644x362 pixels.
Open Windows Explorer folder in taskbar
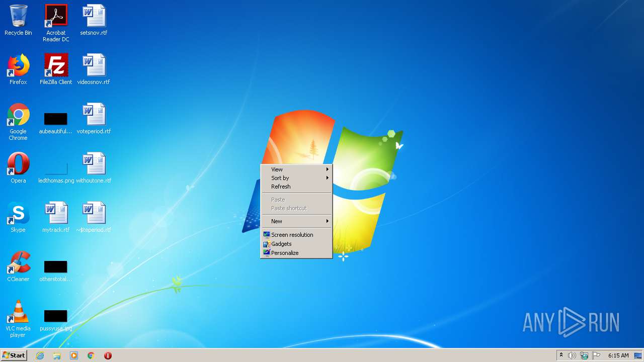[x=57, y=355]
